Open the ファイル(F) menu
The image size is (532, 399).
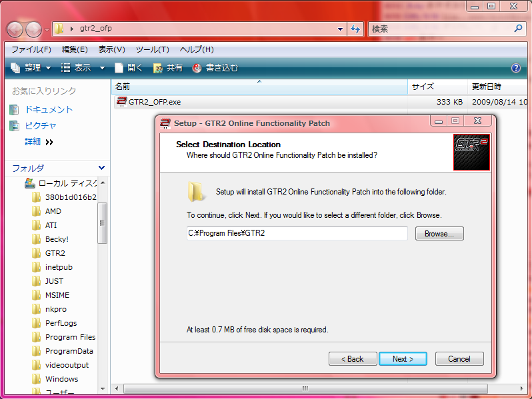click(x=31, y=49)
